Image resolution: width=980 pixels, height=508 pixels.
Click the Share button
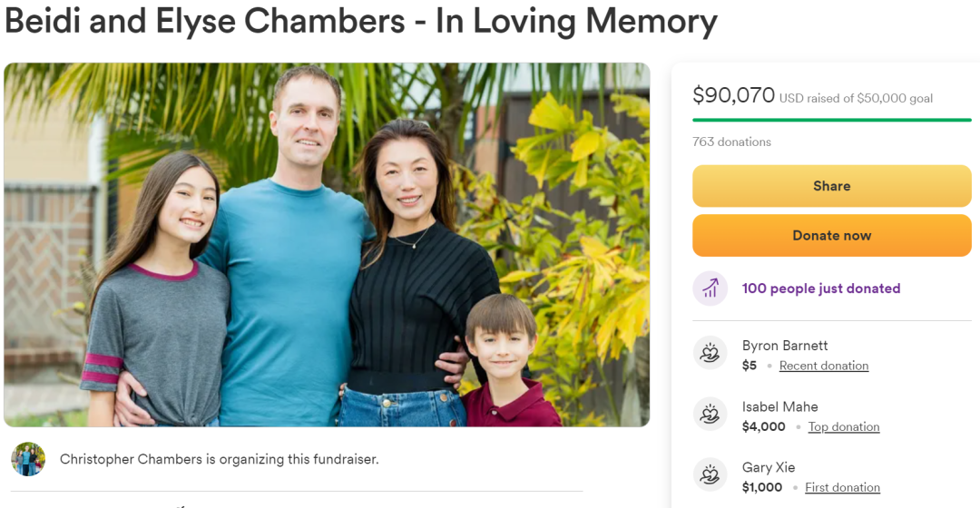click(831, 186)
